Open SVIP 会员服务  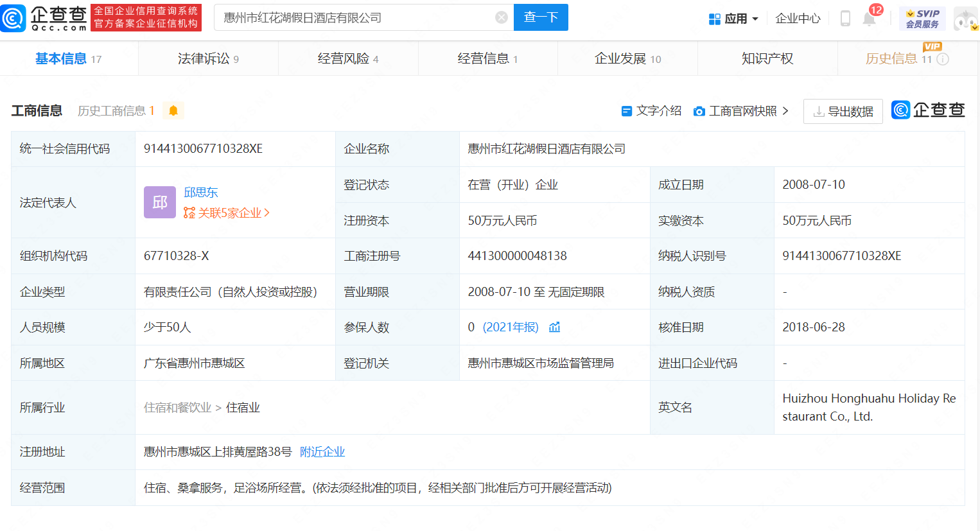[x=922, y=19]
